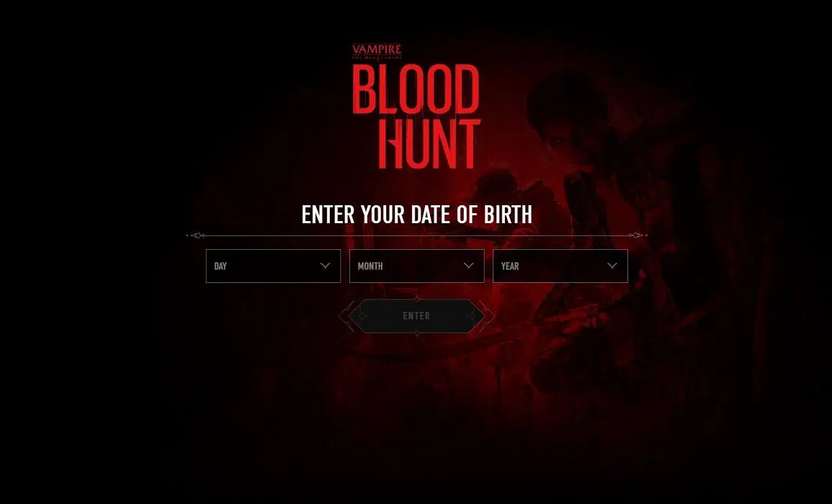Select the YEAR label text in last field
This screenshot has height=504, width=832.
(x=510, y=266)
